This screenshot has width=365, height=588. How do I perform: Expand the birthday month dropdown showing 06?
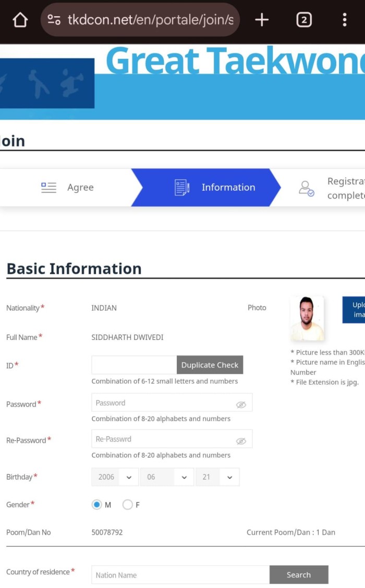coord(166,477)
